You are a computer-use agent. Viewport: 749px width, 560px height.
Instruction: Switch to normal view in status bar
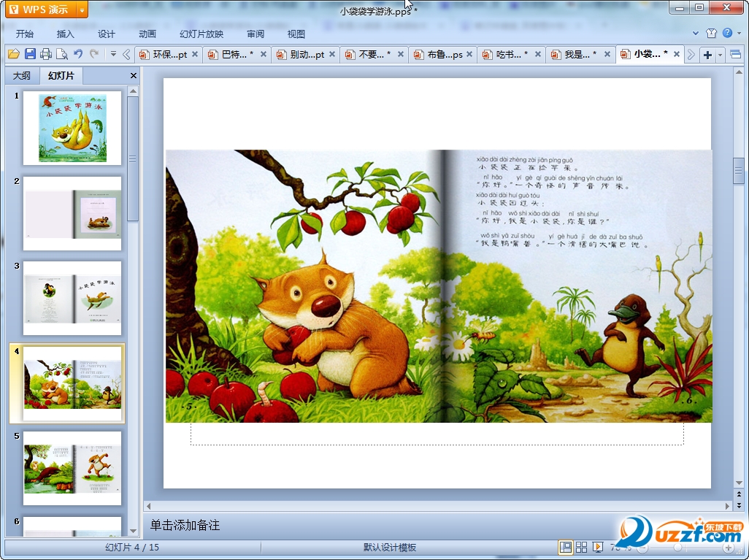tap(566, 547)
